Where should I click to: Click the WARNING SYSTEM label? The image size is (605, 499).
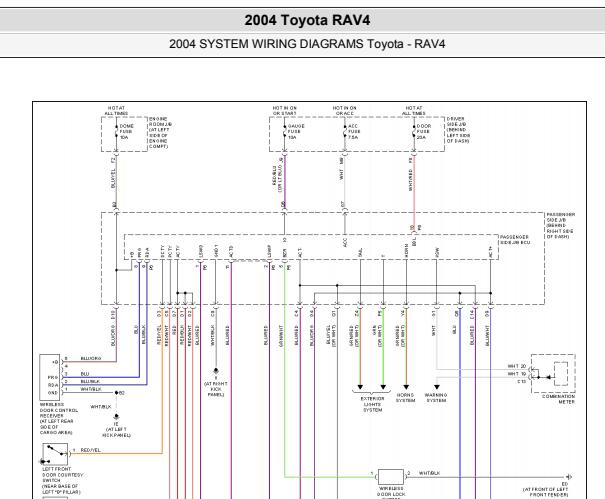(436, 398)
